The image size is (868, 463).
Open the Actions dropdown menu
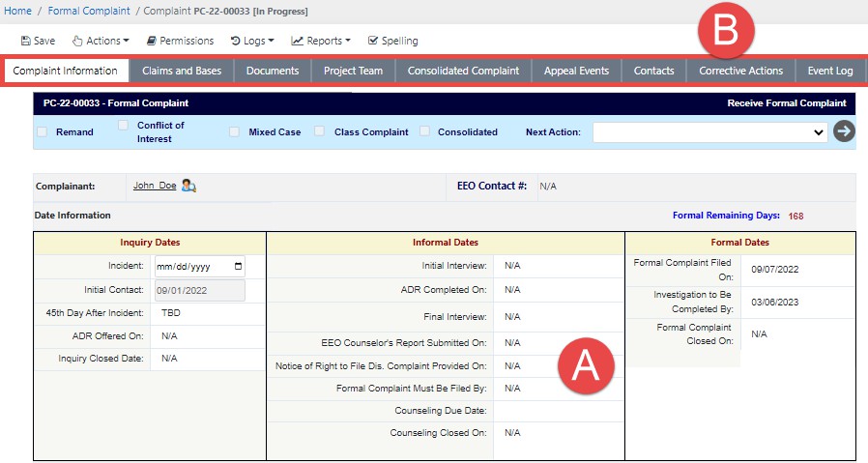pos(101,41)
